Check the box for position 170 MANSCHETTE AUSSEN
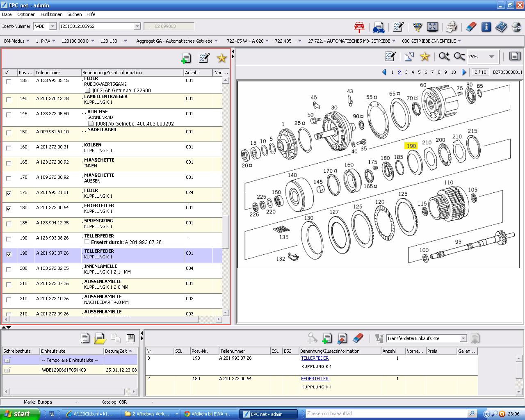This screenshot has height=420, width=525. [9, 178]
